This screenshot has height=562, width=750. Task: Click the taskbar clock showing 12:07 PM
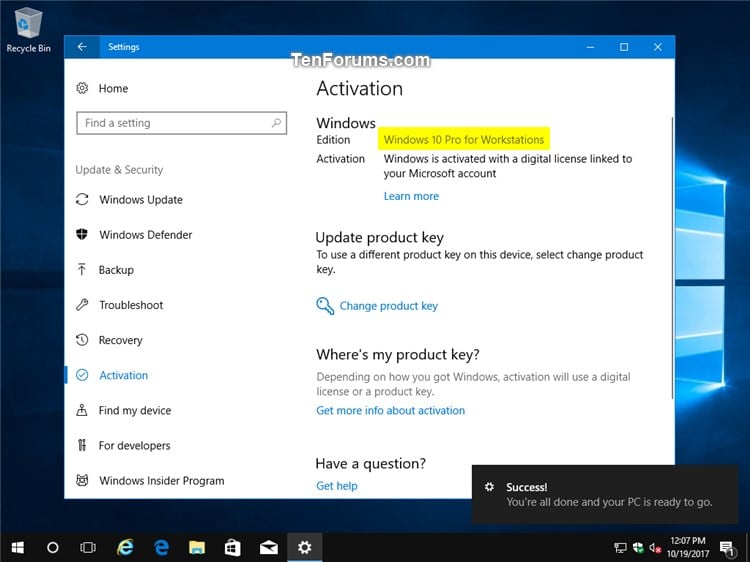point(688,547)
